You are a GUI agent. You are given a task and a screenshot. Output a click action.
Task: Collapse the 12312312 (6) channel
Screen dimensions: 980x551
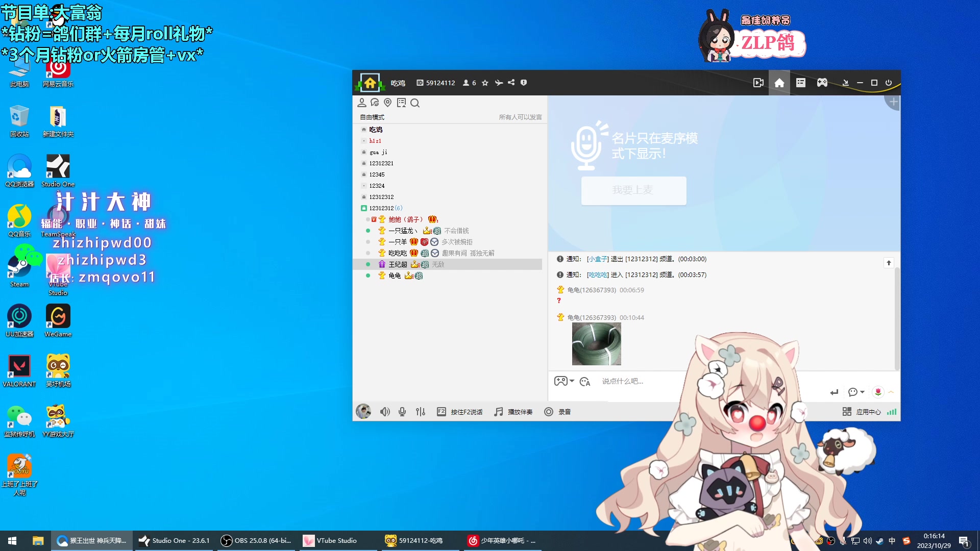coord(364,208)
